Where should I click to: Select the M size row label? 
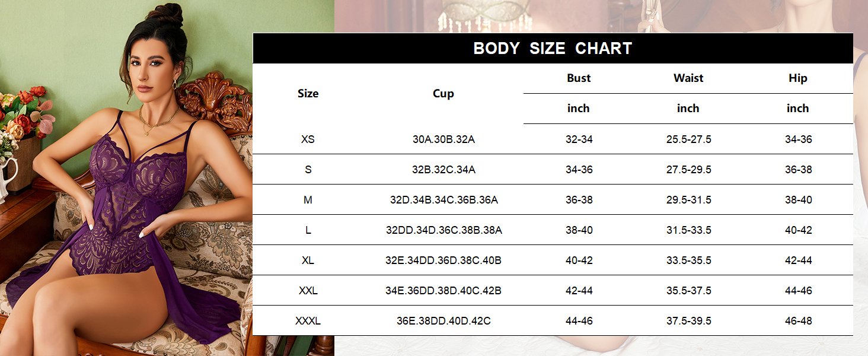click(308, 200)
